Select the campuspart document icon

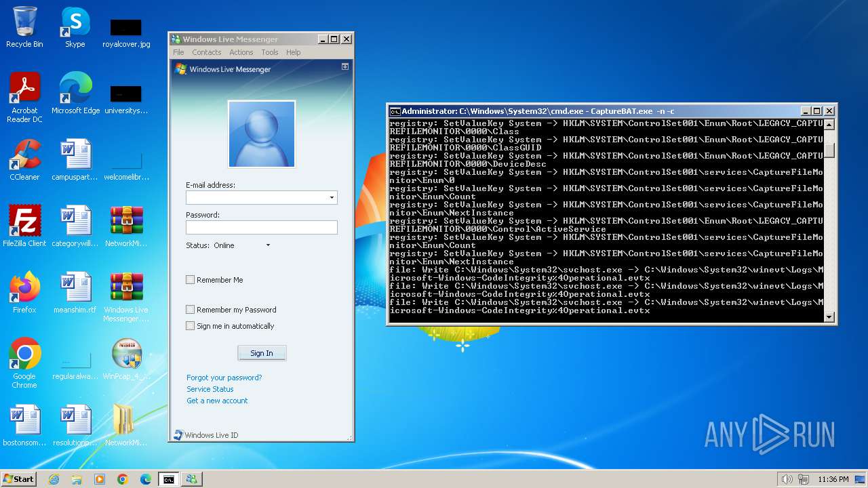75,160
